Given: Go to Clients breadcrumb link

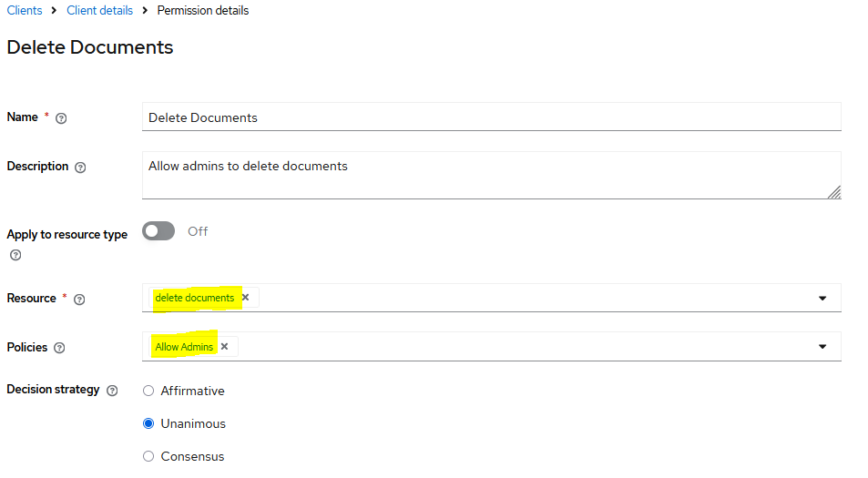Looking at the screenshot, I should (25, 11).
